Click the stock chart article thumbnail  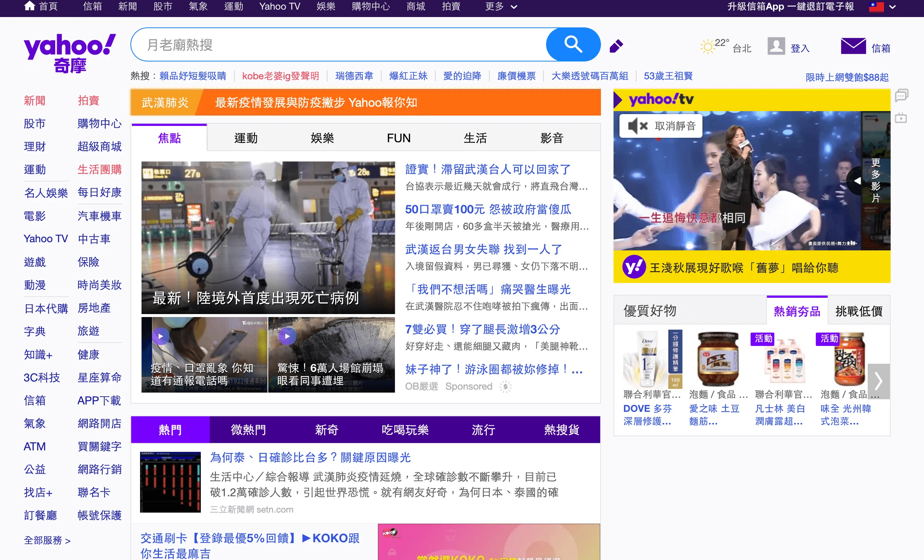pyautogui.click(x=170, y=481)
